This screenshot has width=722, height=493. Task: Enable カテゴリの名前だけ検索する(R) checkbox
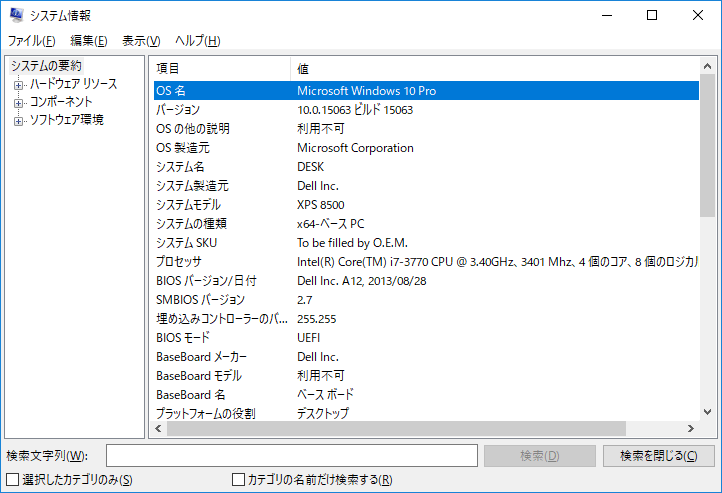tap(239, 480)
